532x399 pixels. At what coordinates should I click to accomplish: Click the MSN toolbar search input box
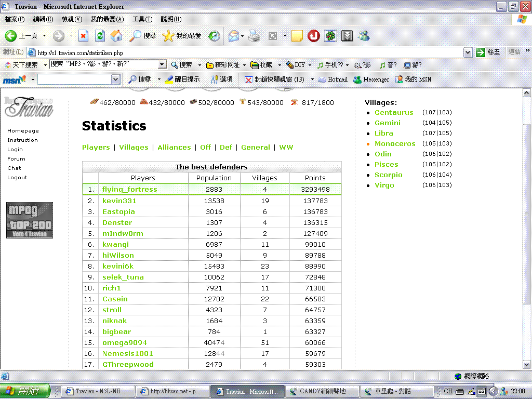[x=74, y=79]
